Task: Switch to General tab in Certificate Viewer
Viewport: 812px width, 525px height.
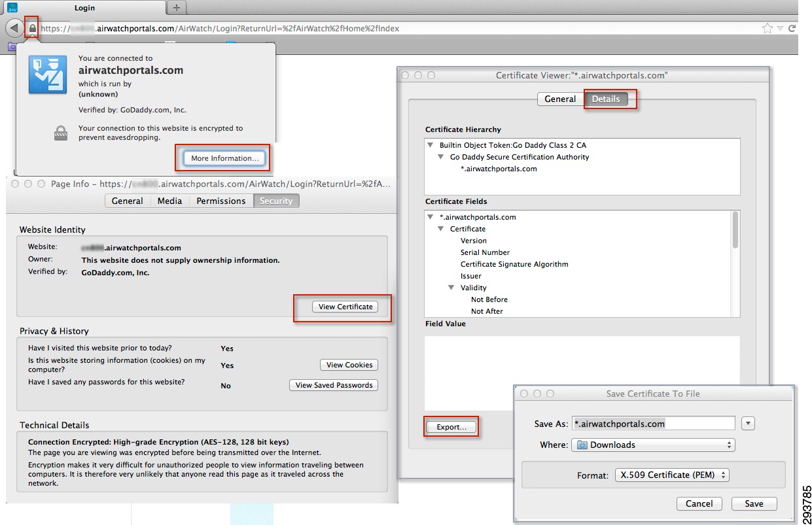Action: tap(560, 99)
